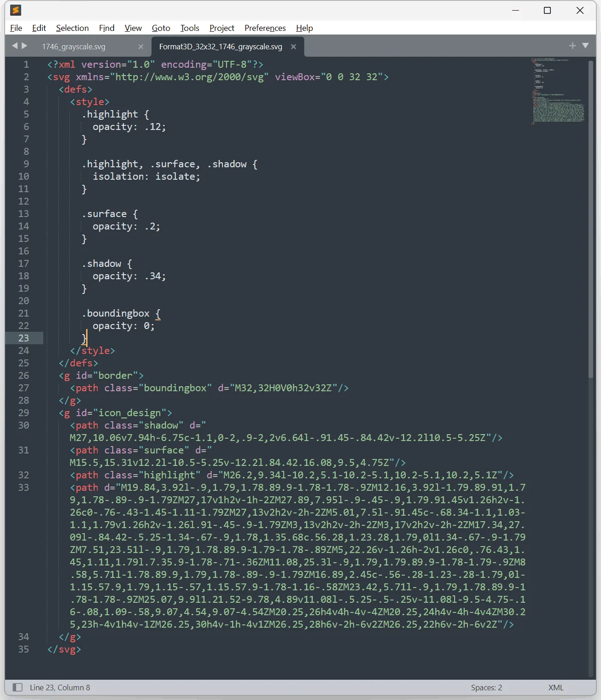
Task: Navigate forward using the right arrow icon
Action: click(24, 46)
